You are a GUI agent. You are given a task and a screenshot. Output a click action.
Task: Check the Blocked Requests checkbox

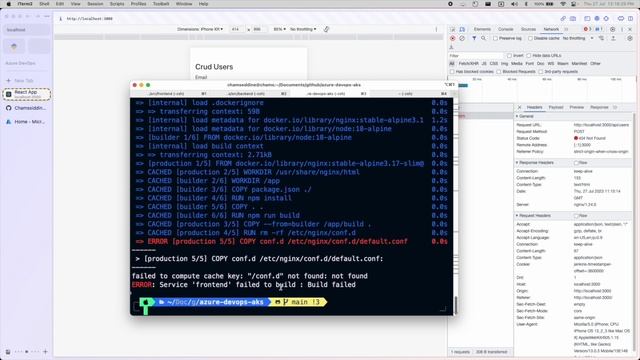499,72
